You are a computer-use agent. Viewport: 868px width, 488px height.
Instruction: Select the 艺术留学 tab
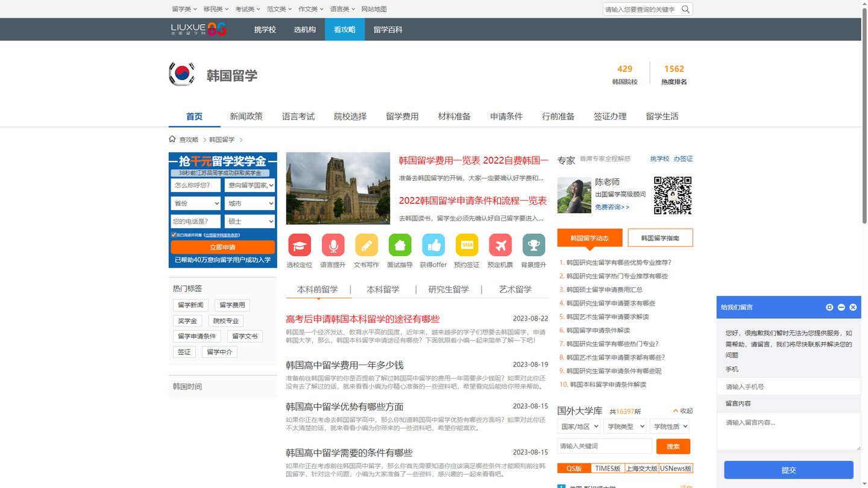tap(515, 289)
